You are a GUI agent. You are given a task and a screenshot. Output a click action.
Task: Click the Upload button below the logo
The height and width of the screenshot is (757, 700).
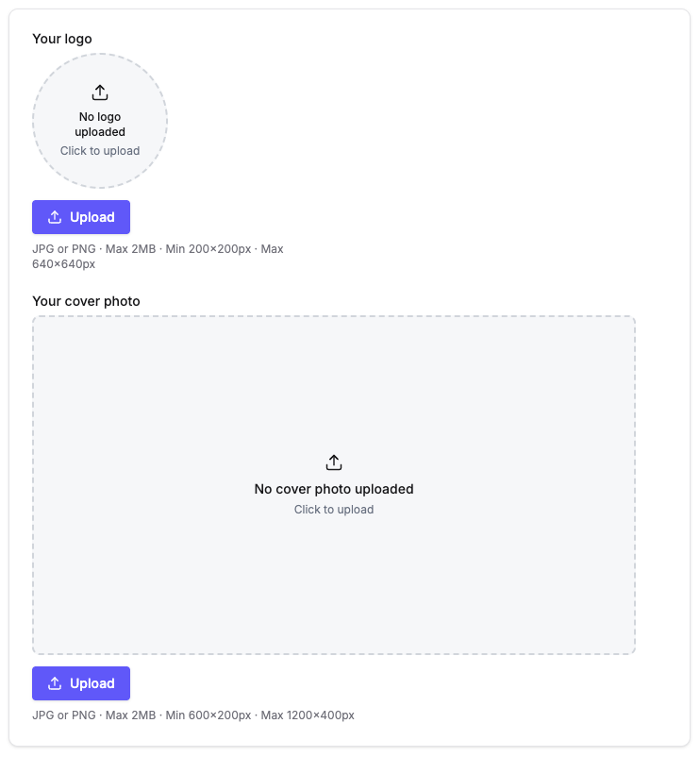tap(81, 217)
